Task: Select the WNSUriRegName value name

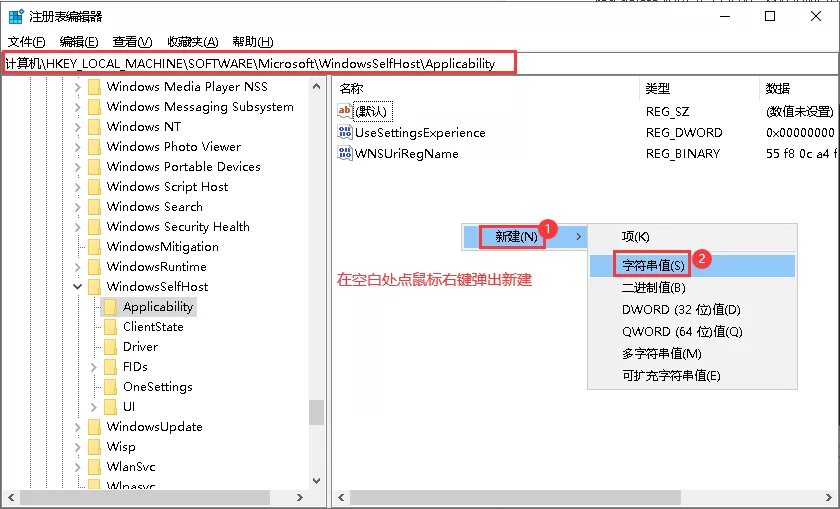Action: 407,154
